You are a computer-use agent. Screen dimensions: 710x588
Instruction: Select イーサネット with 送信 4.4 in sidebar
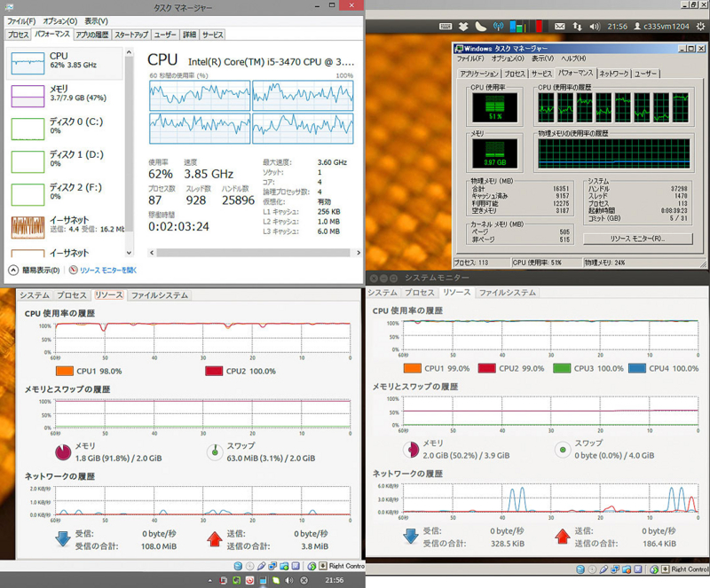65,227
